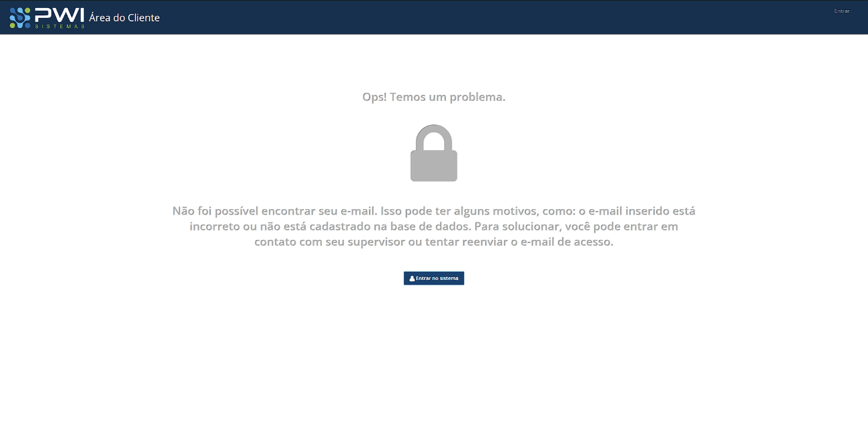Click the text 'incorreto ou não está cadastrado'
This screenshot has height=433, width=868.
tap(278, 227)
